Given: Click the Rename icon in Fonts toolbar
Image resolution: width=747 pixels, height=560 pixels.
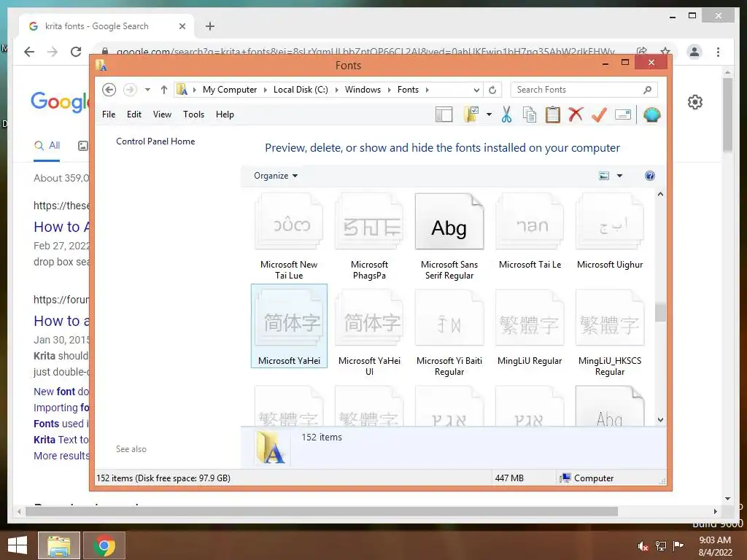Looking at the screenshot, I should 623,114.
